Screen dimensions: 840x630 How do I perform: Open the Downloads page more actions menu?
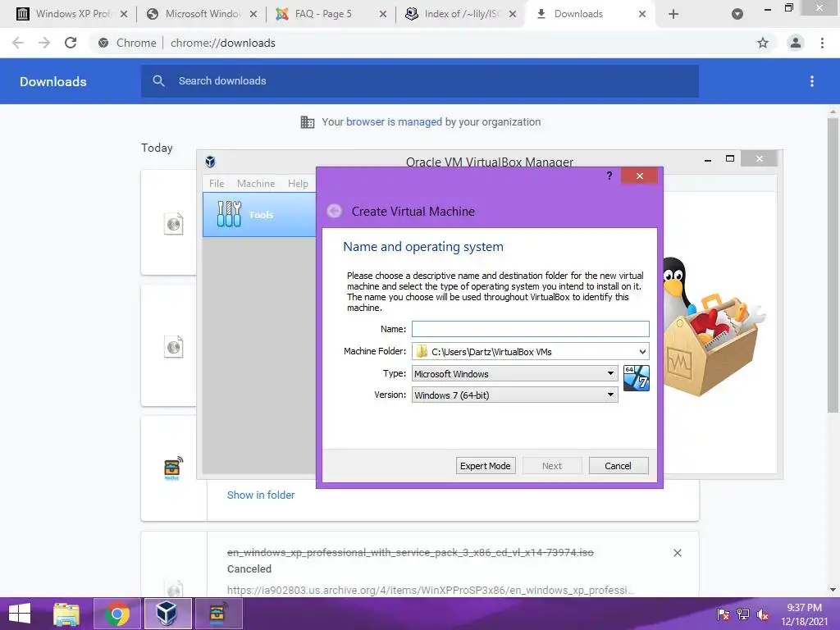[812, 81]
